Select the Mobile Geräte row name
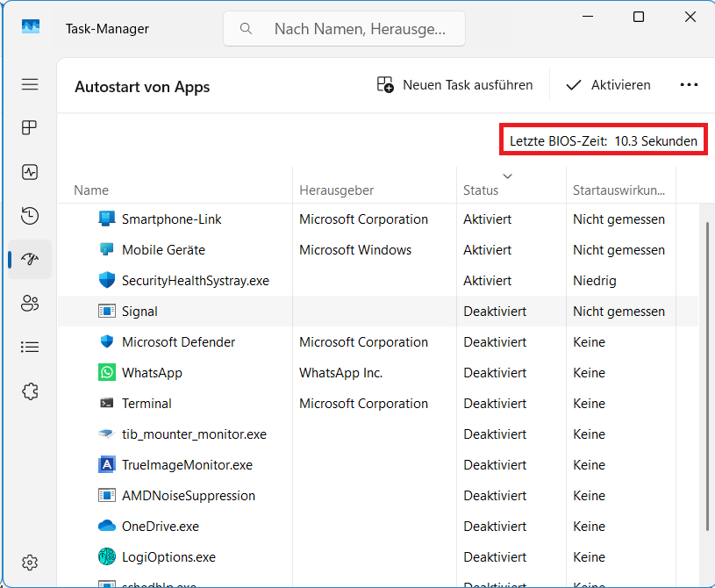The width and height of the screenshot is (715, 588). tap(163, 249)
